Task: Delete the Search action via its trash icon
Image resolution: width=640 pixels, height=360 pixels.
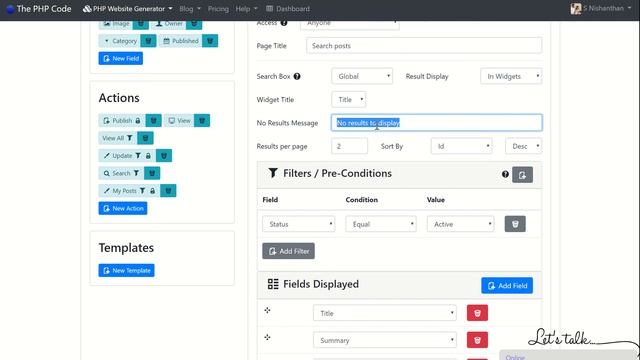Action: (x=152, y=173)
